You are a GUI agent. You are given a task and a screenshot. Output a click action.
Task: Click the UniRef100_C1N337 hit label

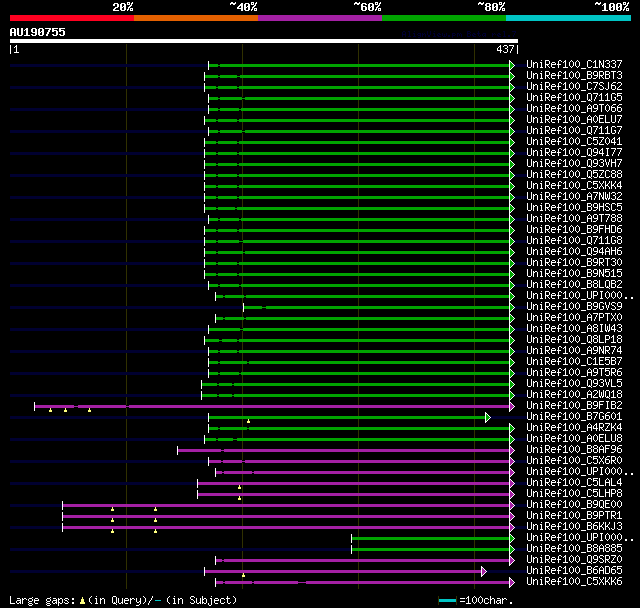click(574, 64)
